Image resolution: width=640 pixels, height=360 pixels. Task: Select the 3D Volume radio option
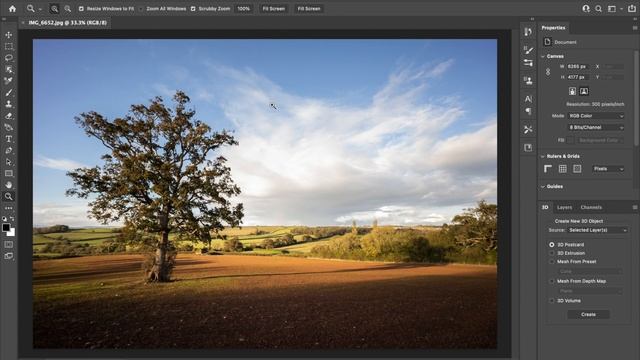552,301
